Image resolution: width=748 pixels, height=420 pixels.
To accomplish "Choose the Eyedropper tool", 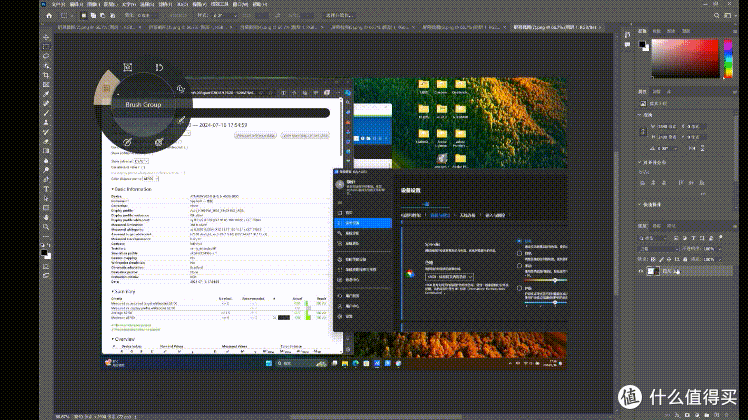I will pos(46,94).
